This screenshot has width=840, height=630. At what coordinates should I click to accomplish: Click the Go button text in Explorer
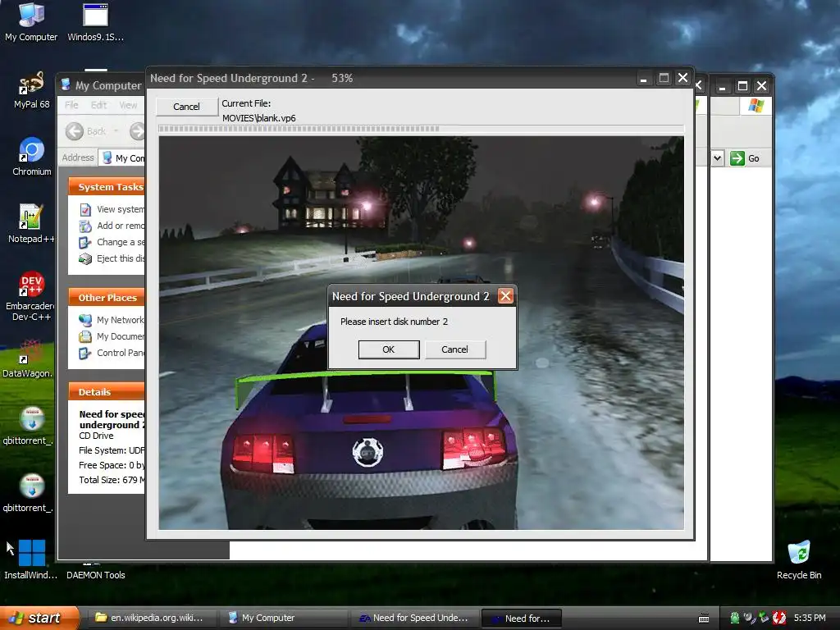coord(753,158)
